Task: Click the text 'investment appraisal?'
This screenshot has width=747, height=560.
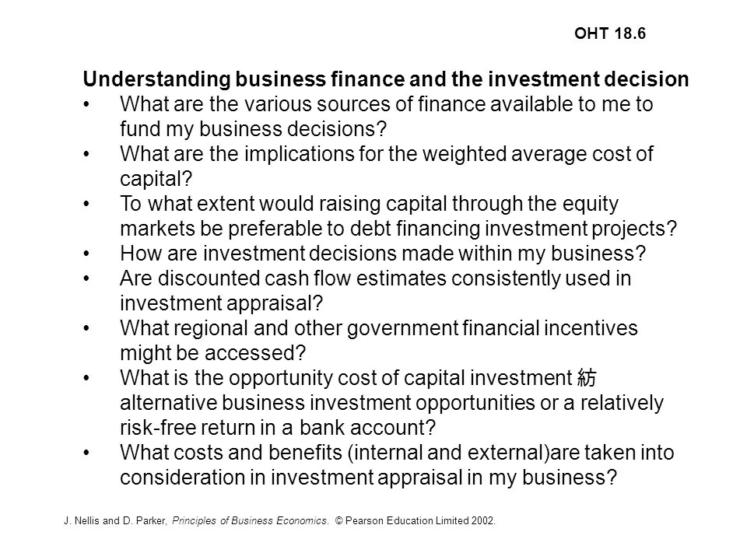Action: tap(221, 303)
